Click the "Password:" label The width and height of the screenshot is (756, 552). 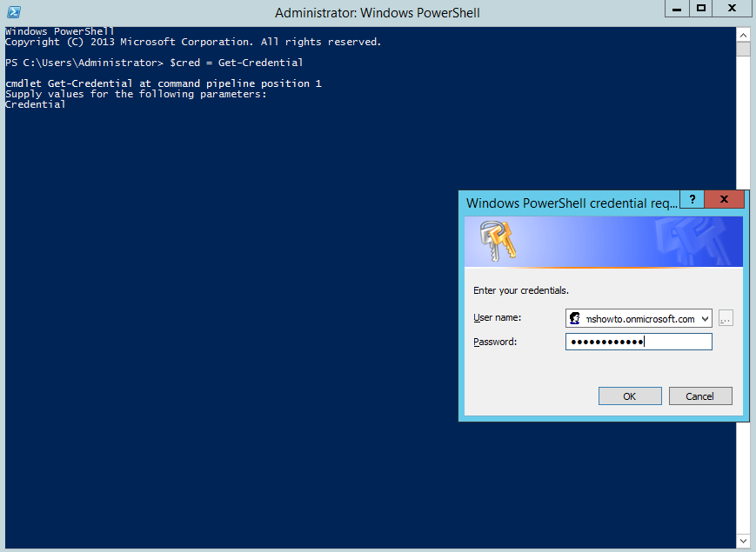point(495,342)
